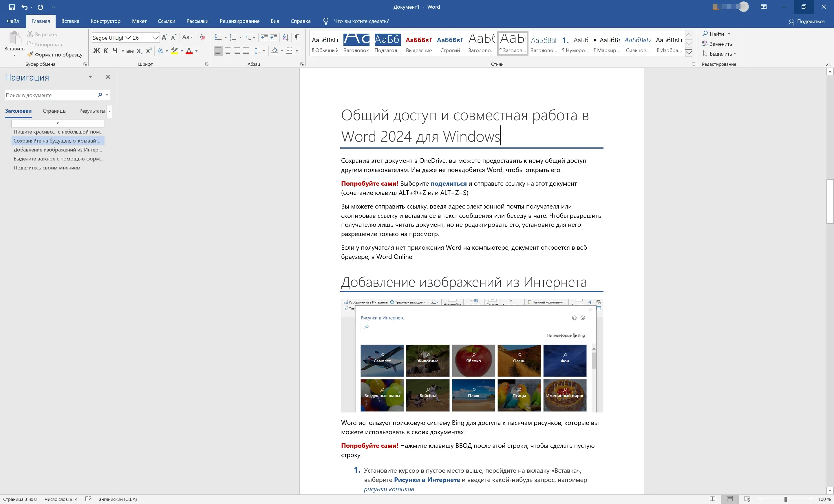
Task: Expand the Styles gallery more arrow
Action: pyautogui.click(x=688, y=52)
